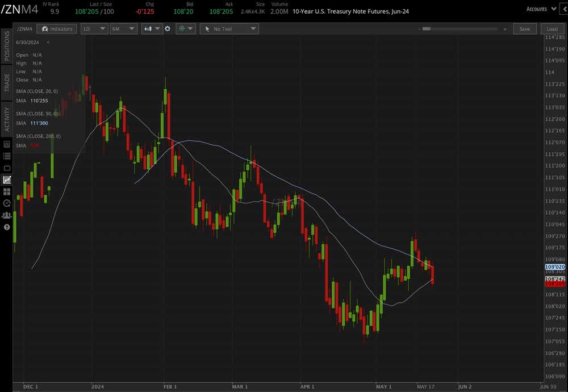Click the IV Rank value 9.9
Viewport: 568px width, 392px height.
click(x=55, y=11)
